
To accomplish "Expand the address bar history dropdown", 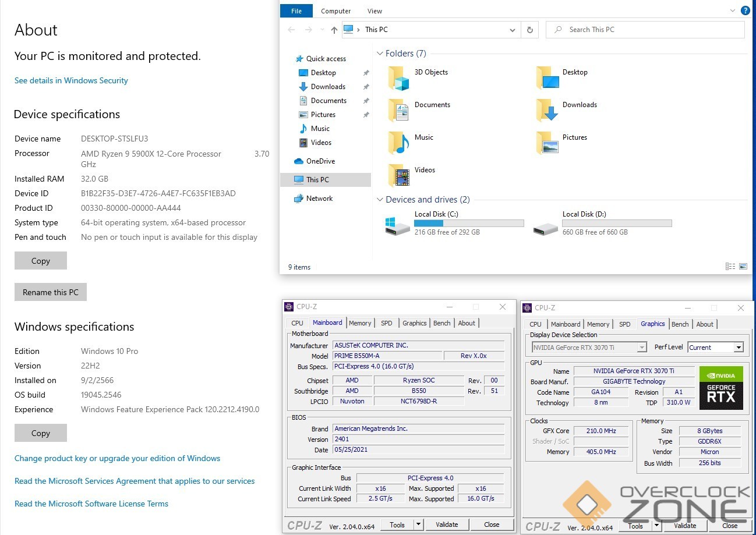I will click(513, 30).
